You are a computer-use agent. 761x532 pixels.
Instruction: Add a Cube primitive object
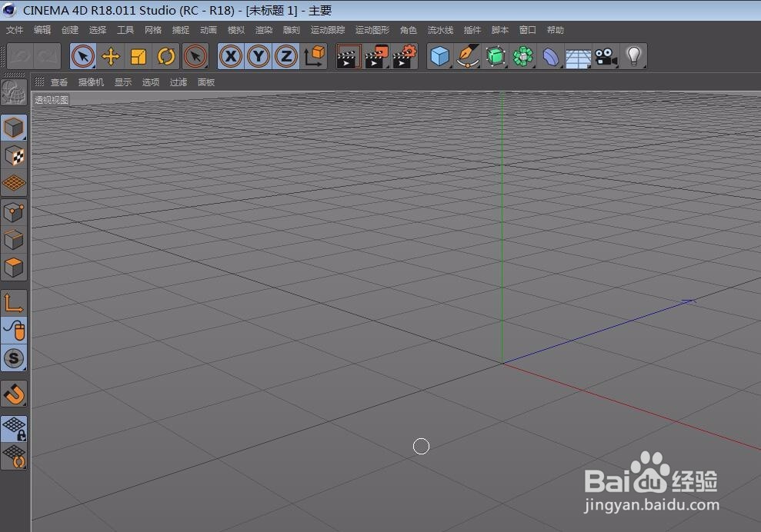439,56
